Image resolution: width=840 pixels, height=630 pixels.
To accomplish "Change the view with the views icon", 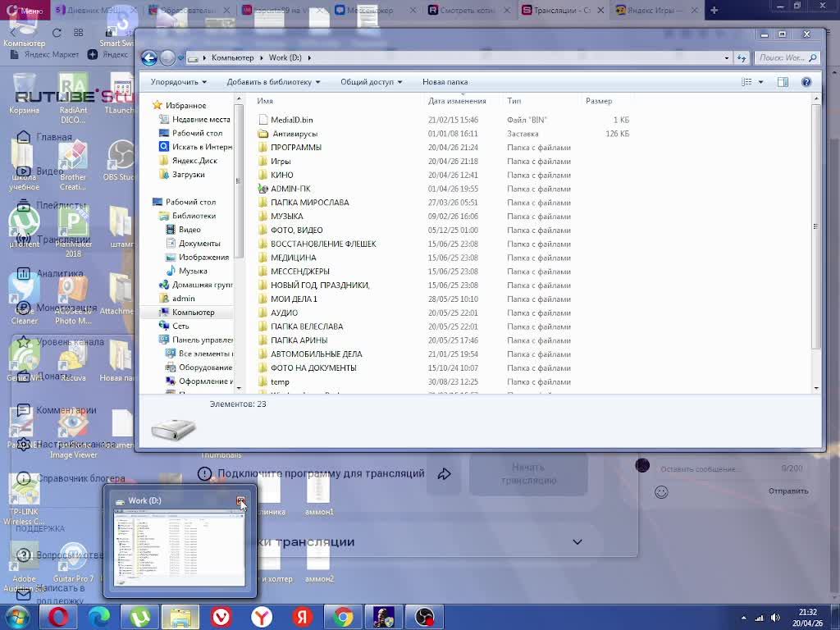I will point(746,82).
